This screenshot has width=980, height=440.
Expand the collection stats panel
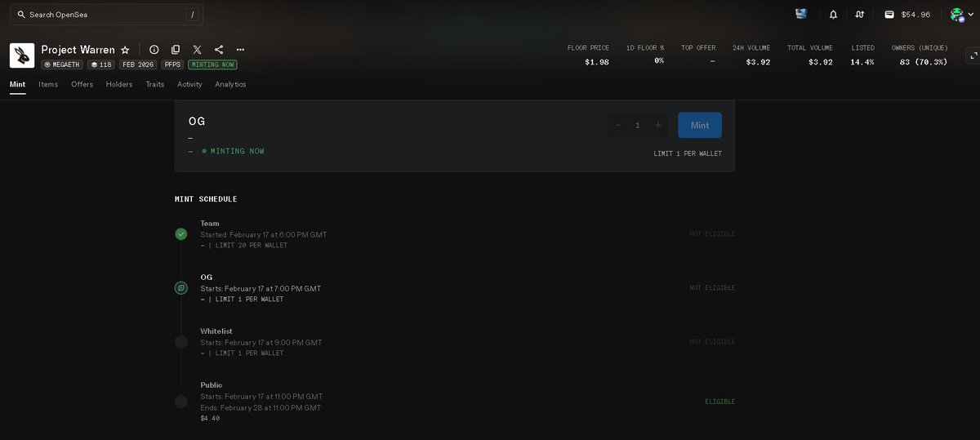(973, 56)
